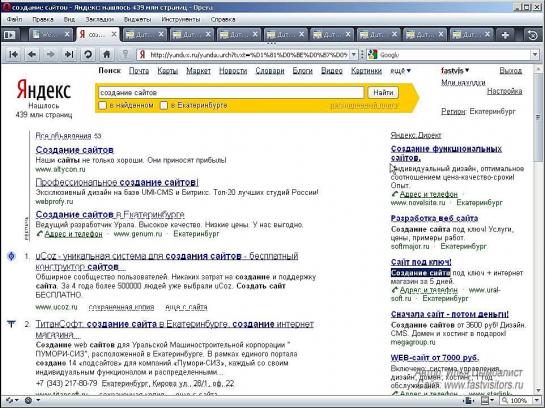This screenshot has width=545, height=408.
Task: Open 'Профессиональное создание сайтов' ad link
Action: coord(117,182)
